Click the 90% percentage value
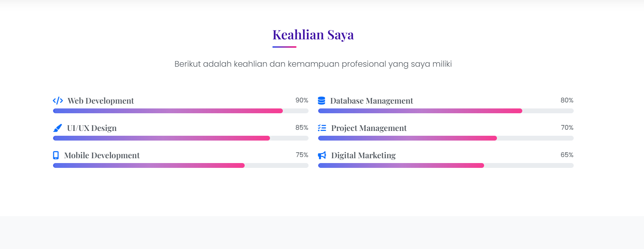 (302, 100)
